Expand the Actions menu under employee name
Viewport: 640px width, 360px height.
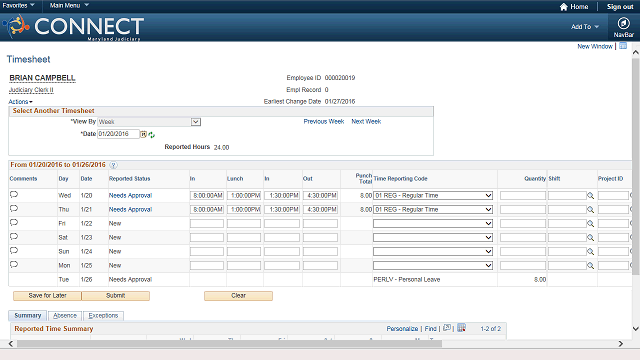[x=20, y=102]
